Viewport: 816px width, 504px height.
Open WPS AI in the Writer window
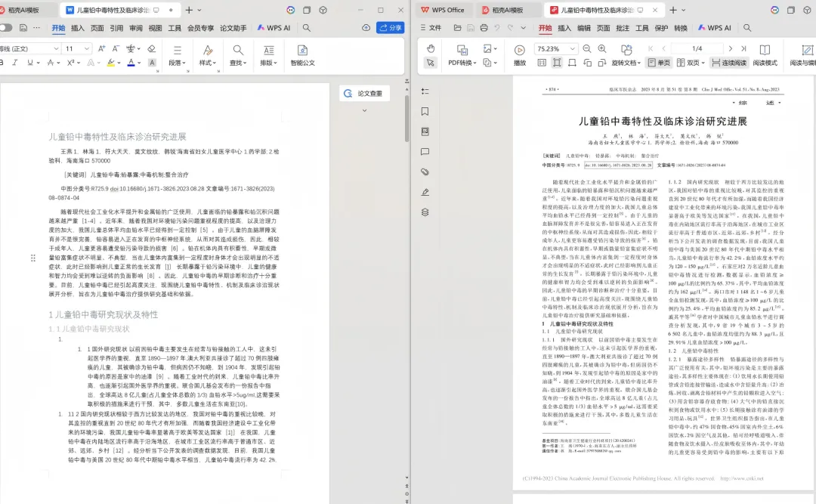click(274, 28)
